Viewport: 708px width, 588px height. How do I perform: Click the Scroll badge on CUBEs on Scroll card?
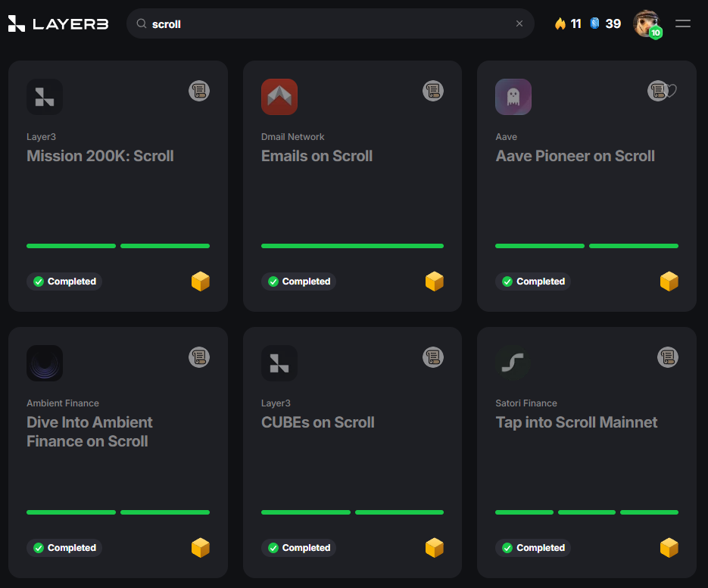(433, 356)
